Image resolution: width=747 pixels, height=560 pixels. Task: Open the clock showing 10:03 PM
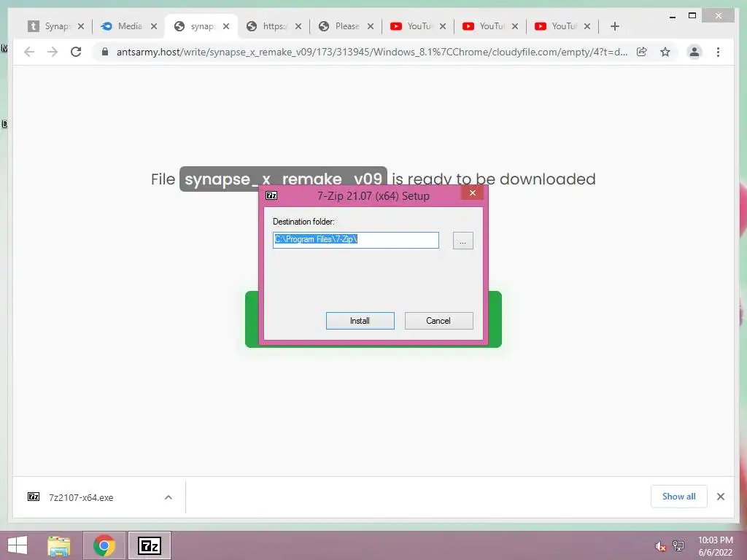click(x=715, y=546)
